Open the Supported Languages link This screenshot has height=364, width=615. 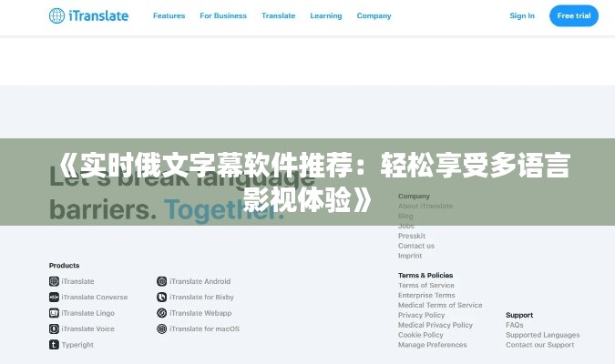pyautogui.click(x=542, y=335)
